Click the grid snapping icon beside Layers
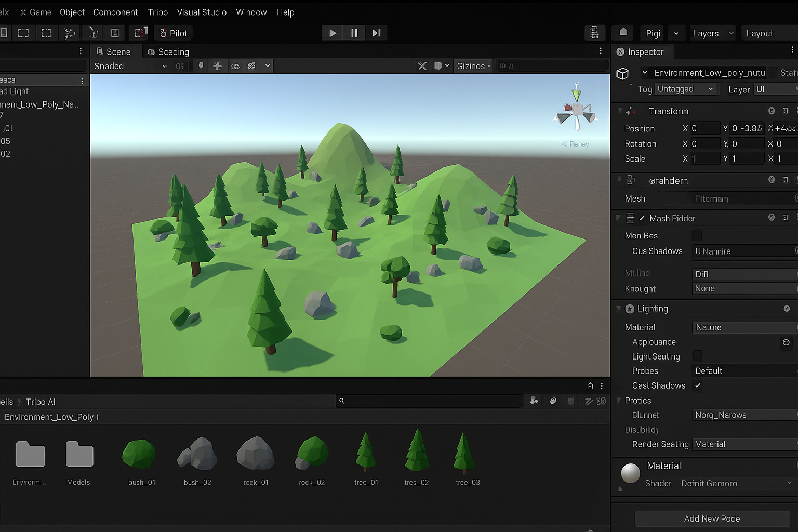The height and width of the screenshot is (532, 798). pos(595,32)
